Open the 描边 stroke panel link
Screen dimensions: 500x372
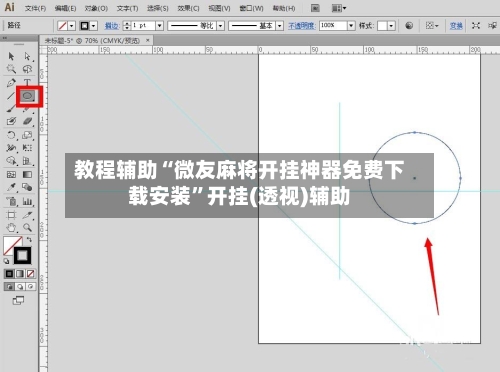click(x=112, y=26)
